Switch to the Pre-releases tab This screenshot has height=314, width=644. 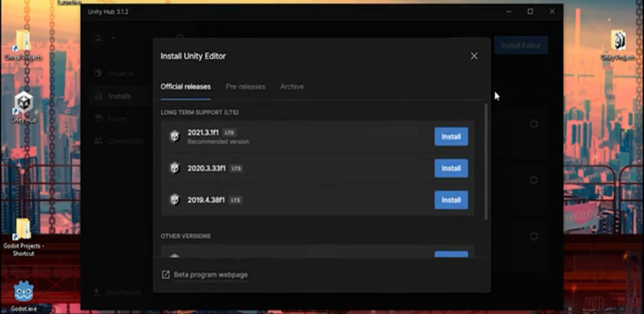pos(245,87)
